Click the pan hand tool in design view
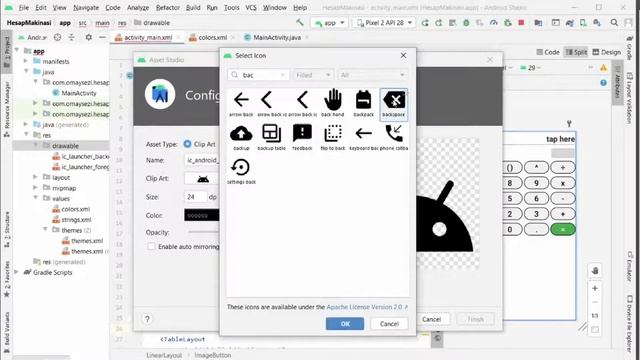The image size is (640, 360). coord(595,271)
